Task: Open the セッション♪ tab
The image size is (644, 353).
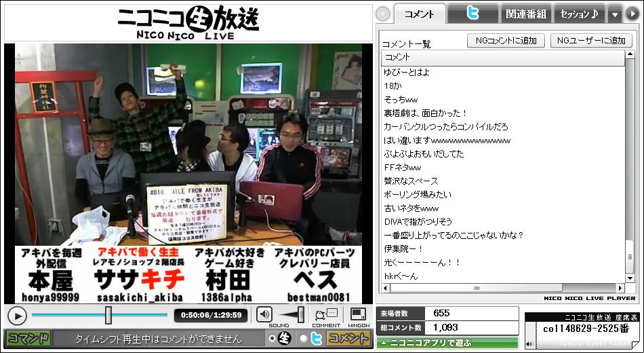Action: tap(579, 14)
